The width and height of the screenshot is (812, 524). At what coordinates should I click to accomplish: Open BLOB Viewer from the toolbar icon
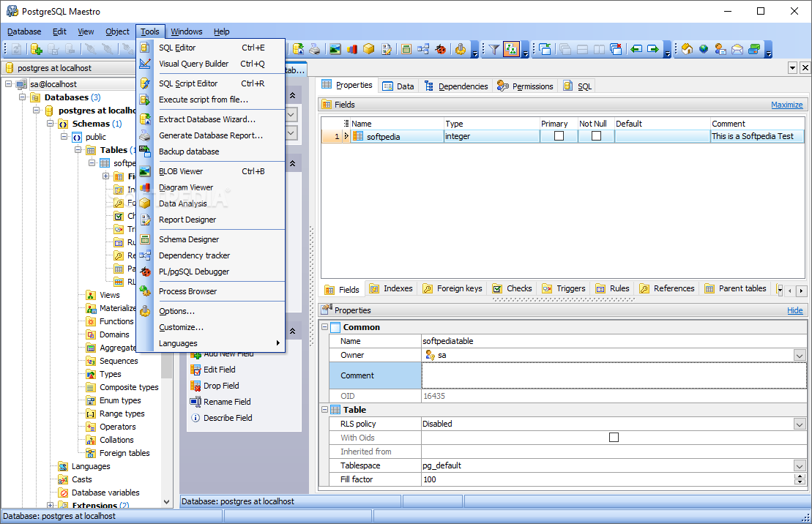[335, 49]
